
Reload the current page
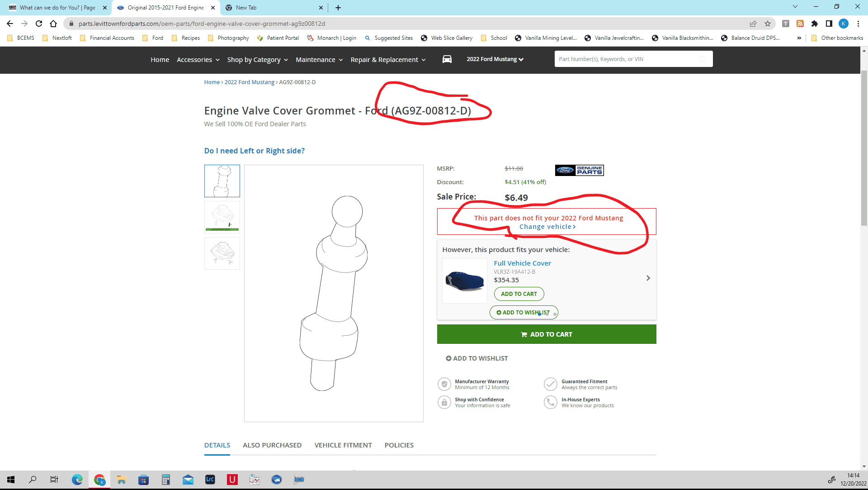[x=39, y=24]
